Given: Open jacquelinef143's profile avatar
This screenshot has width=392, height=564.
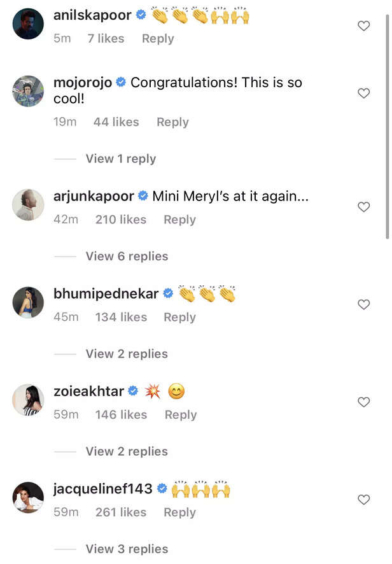Looking at the screenshot, I should tap(29, 498).
